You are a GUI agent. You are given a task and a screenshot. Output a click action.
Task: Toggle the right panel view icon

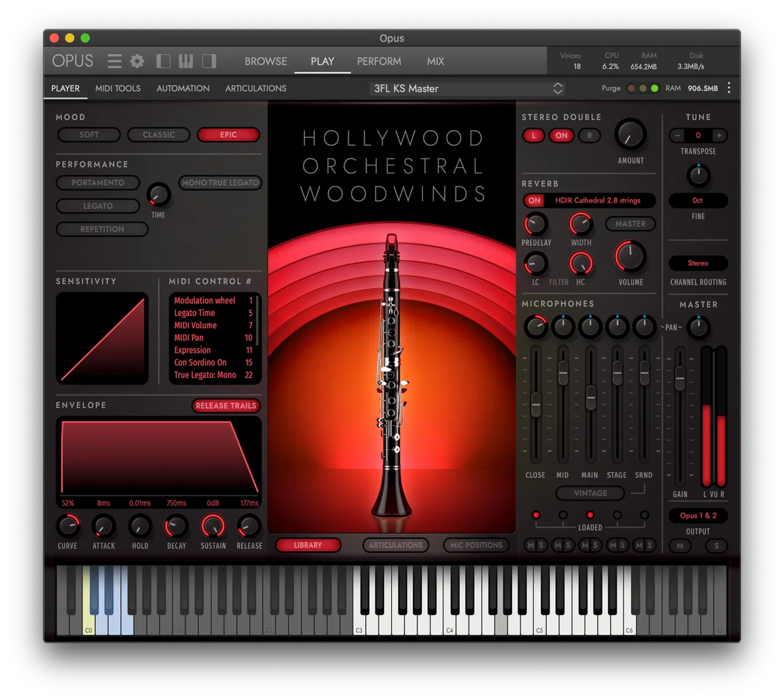coord(209,61)
